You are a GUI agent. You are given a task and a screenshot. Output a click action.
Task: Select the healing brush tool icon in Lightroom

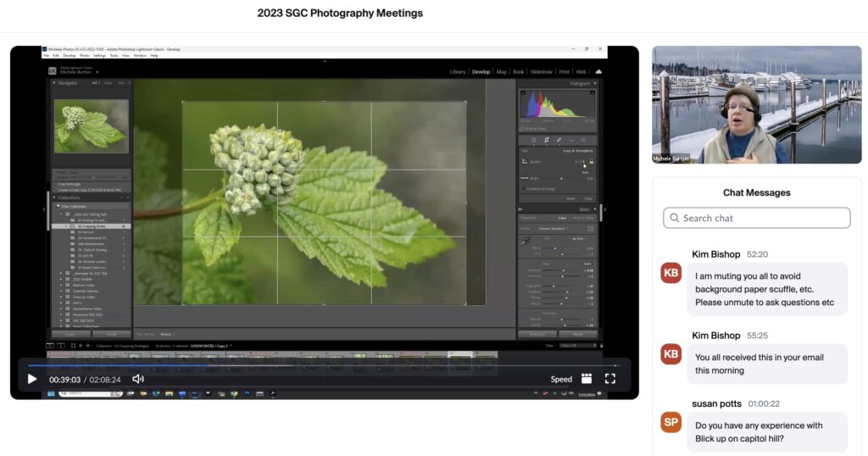pos(559,140)
